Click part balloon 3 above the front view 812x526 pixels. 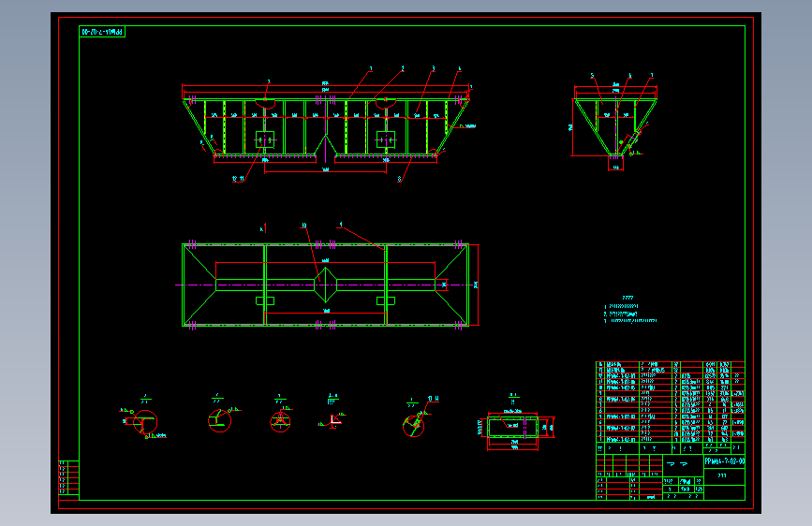click(434, 68)
